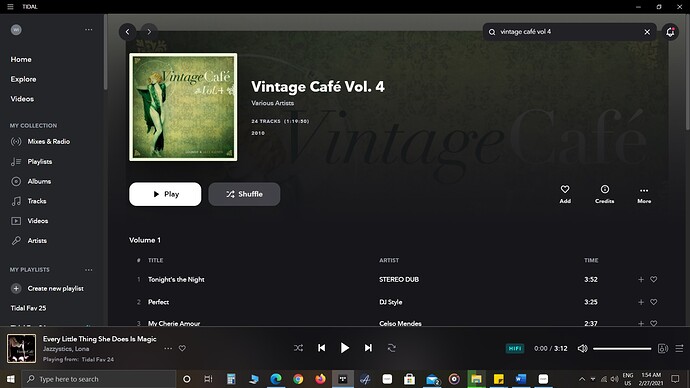Adjust the volume slider

click(622, 348)
